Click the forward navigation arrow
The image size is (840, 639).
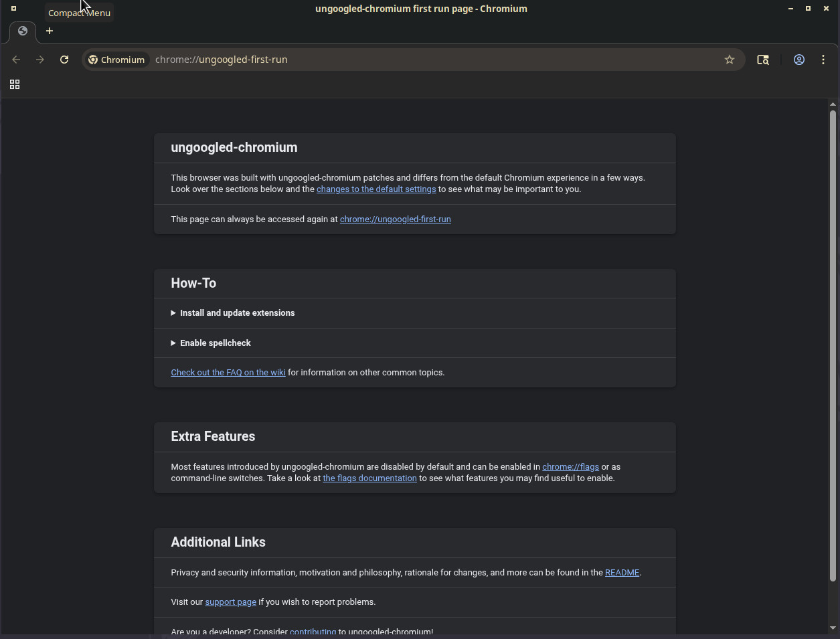[x=40, y=60]
